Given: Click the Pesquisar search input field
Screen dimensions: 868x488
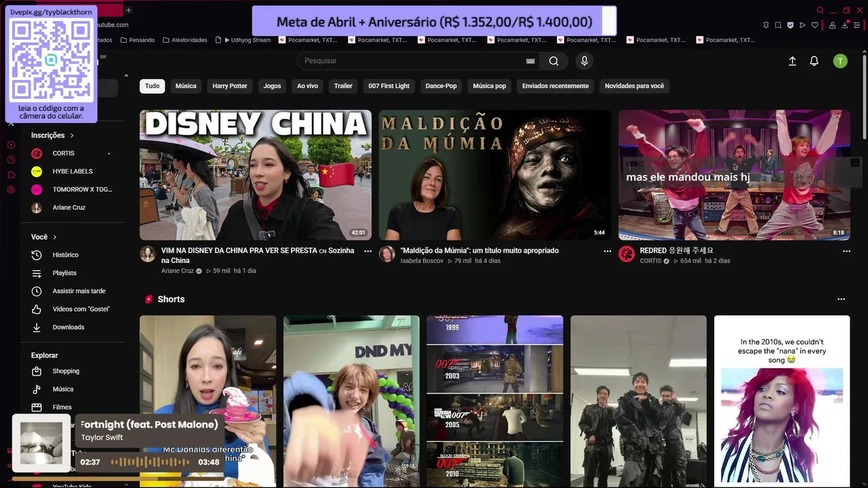Looking at the screenshot, I should pos(418,61).
